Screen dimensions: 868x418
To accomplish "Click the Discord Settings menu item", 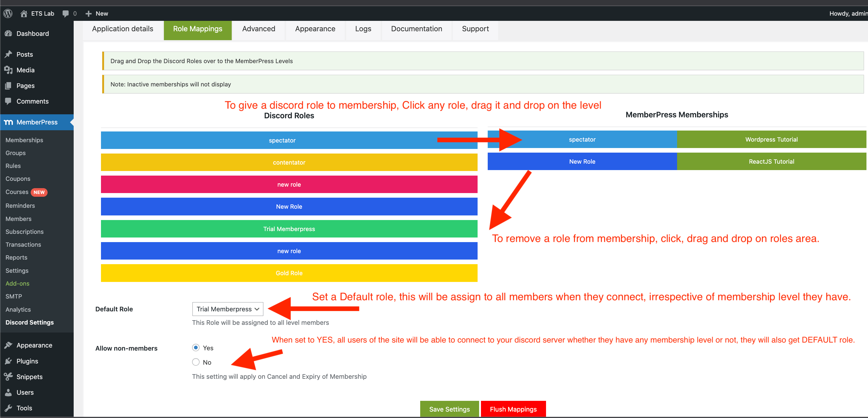I will coord(29,322).
